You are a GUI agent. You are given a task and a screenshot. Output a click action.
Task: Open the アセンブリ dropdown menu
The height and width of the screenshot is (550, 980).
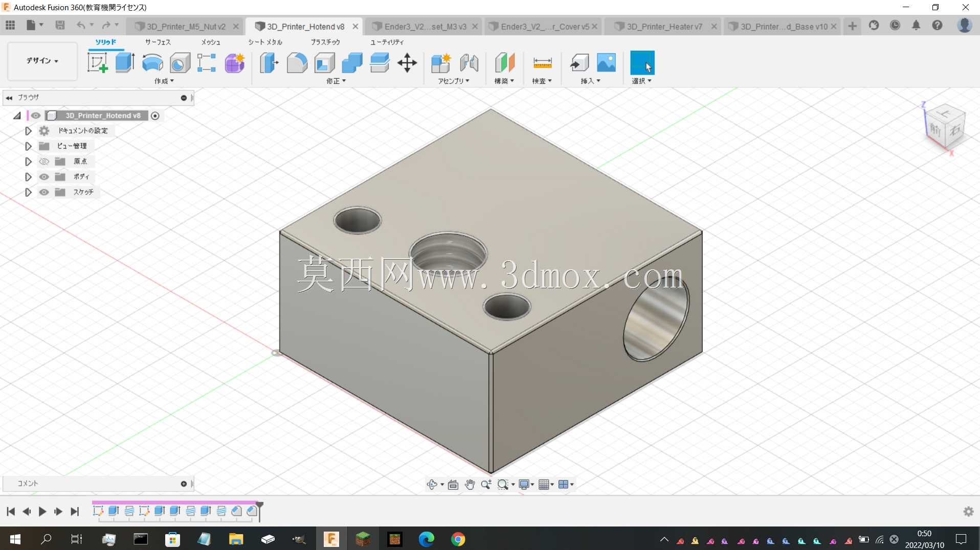click(453, 81)
